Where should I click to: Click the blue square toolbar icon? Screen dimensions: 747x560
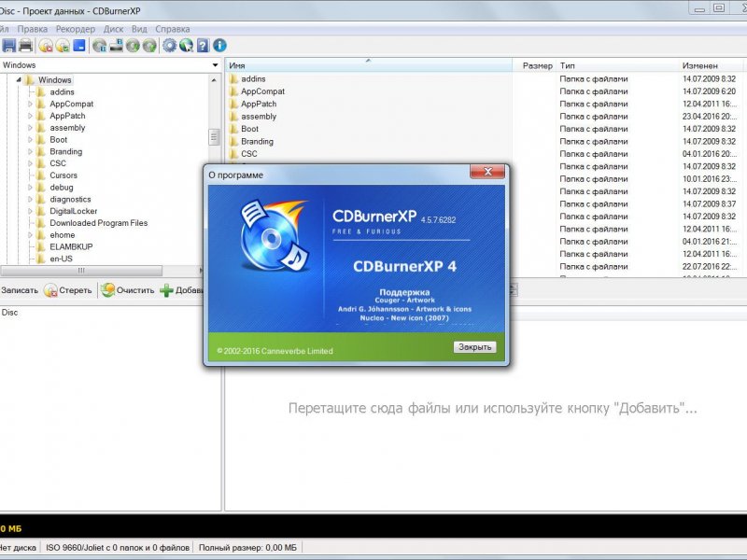point(79,46)
